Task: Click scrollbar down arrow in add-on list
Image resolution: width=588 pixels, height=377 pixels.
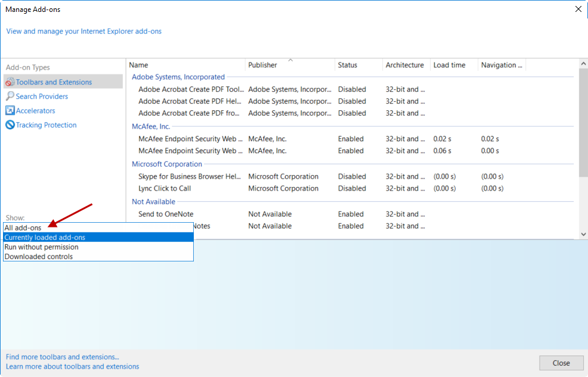Action: (x=583, y=235)
